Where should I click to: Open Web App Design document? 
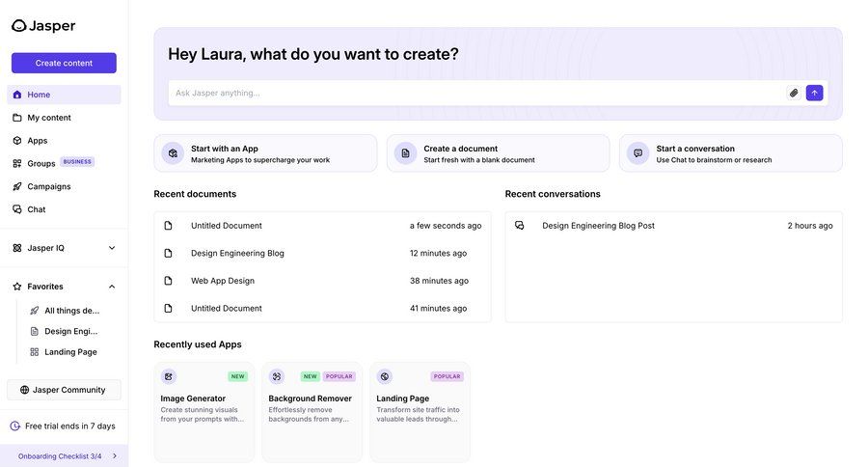click(x=322, y=281)
